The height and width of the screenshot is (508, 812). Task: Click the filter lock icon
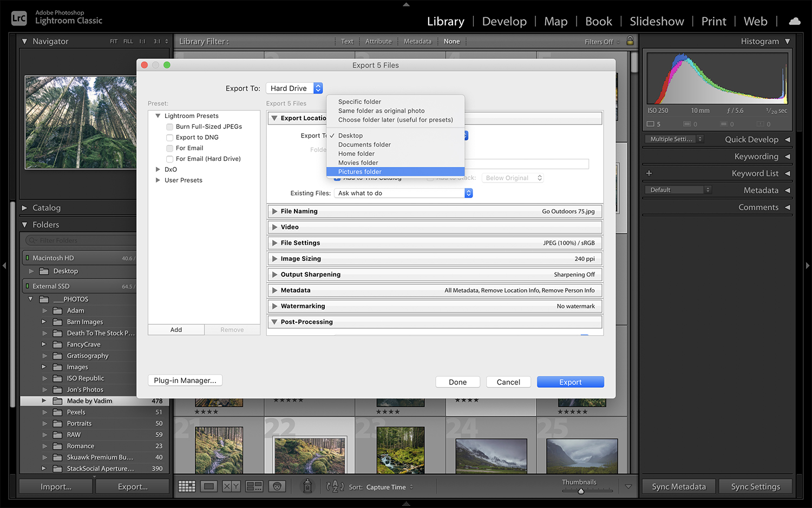click(x=630, y=41)
